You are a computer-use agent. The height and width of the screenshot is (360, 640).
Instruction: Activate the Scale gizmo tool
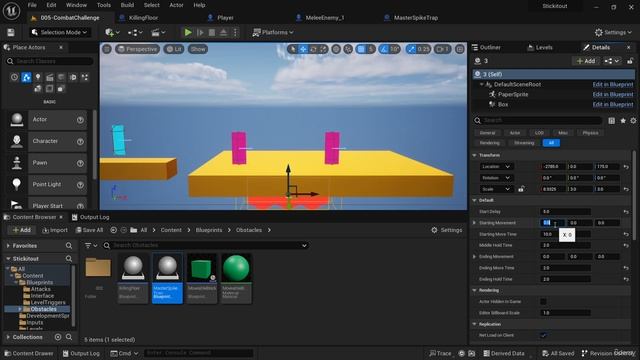coord(323,49)
